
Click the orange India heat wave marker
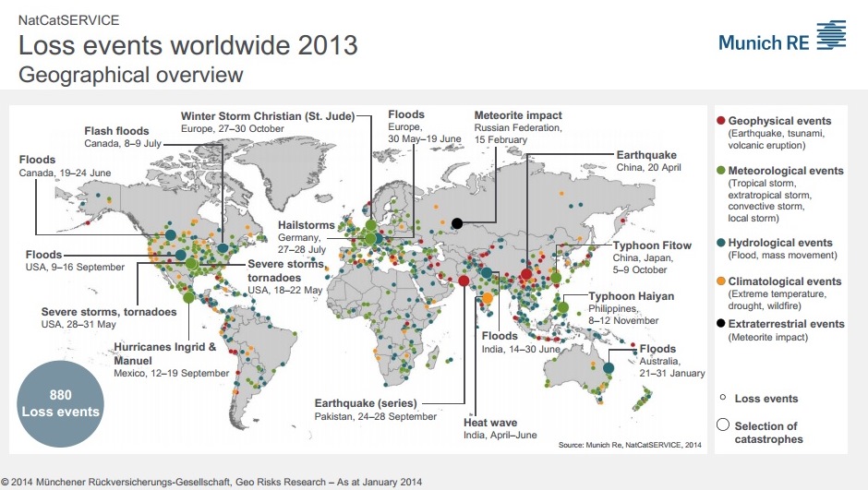click(488, 299)
